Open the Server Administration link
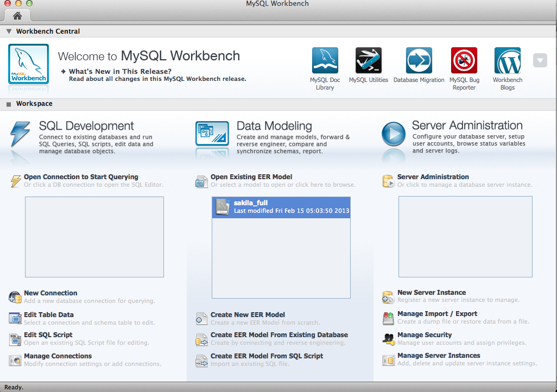This screenshot has height=392, width=557. (x=433, y=176)
